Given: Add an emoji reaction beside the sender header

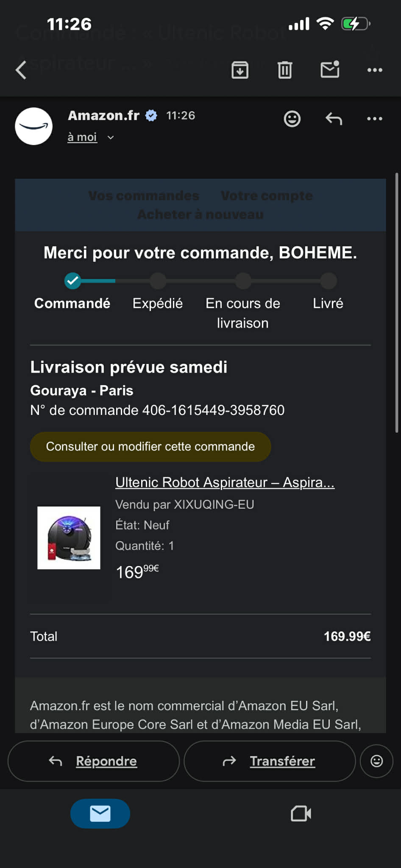Looking at the screenshot, I should pyautogui.click(x=292, y=119).
